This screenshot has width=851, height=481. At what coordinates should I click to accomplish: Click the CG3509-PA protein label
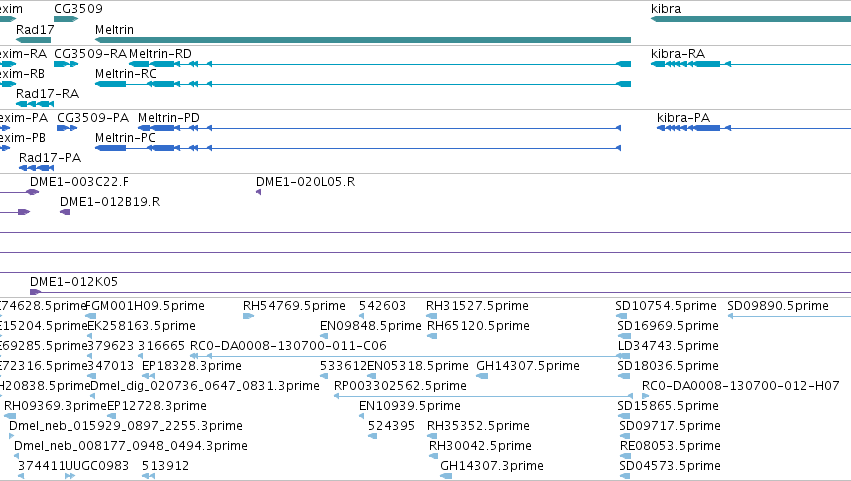tap(93, 118)
